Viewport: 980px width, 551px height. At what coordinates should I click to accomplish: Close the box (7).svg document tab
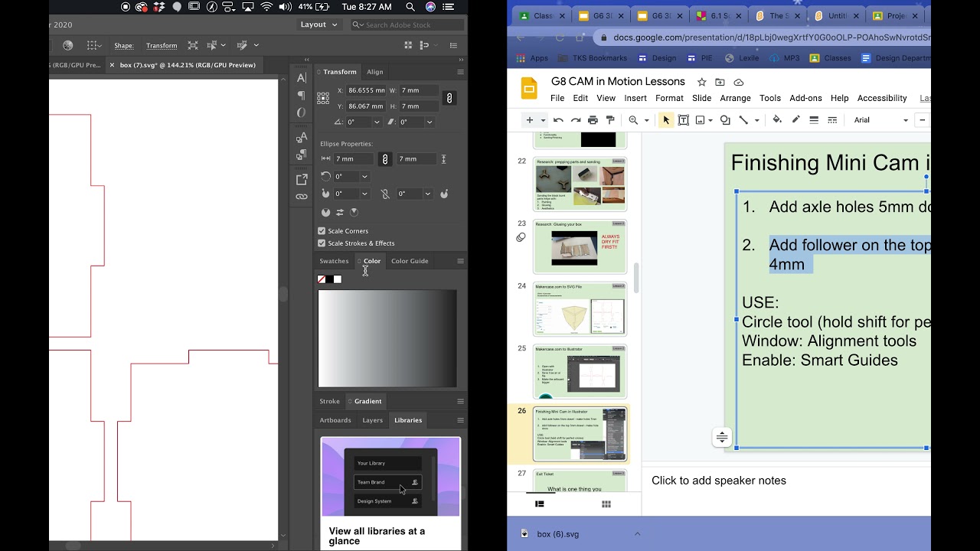112,65
